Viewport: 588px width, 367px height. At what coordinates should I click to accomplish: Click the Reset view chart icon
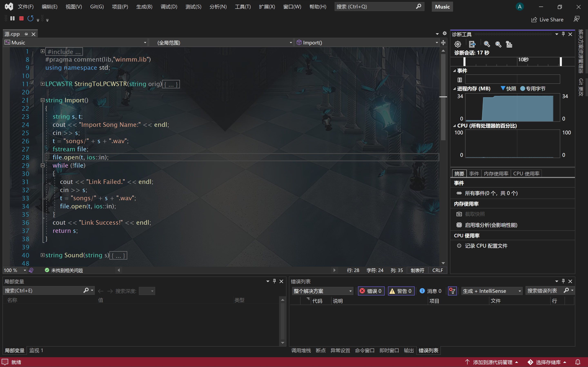[x=509, y=44]
